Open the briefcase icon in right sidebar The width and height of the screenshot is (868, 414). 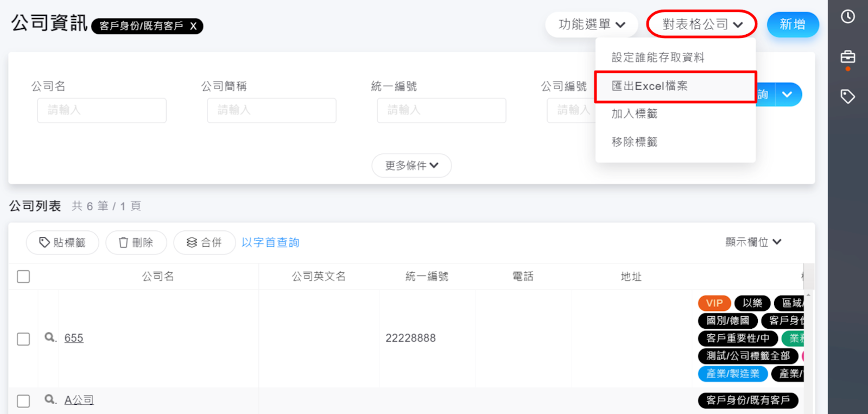pos(847,57)
